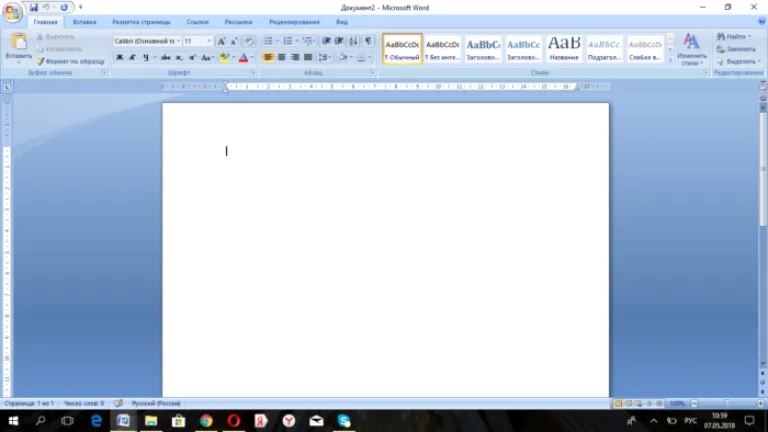Open the Sort tool in paragraph group

pyautogui.click(x=353, y=41)
